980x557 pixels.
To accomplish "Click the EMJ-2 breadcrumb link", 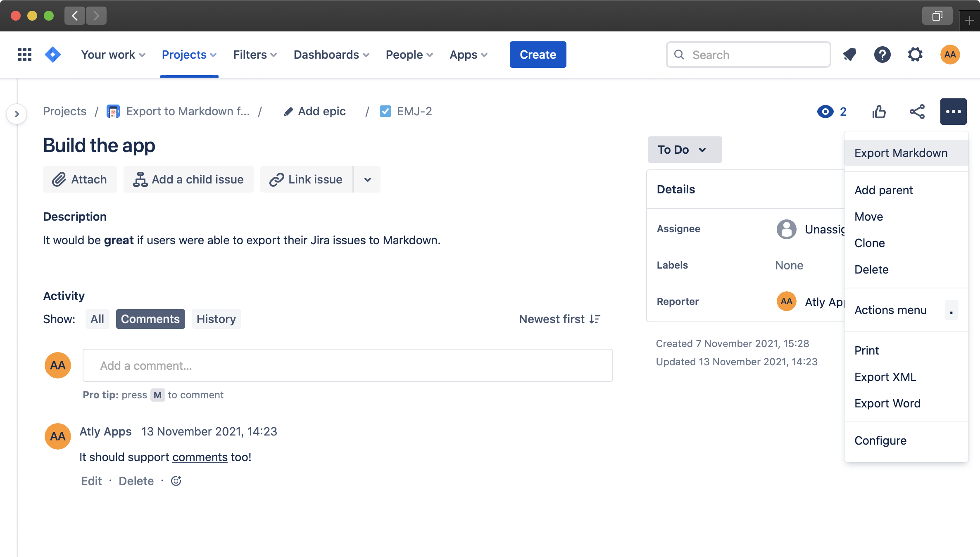I will pos(413,111).
